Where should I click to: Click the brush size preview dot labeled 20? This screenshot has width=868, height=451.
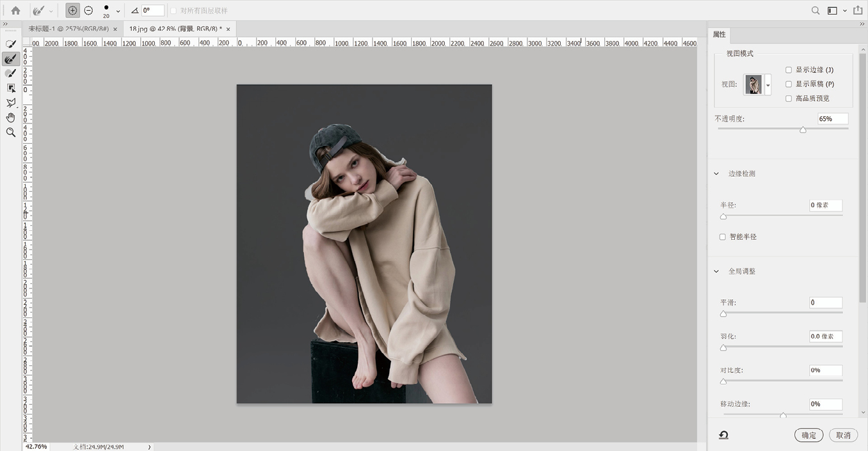point(106,8)
